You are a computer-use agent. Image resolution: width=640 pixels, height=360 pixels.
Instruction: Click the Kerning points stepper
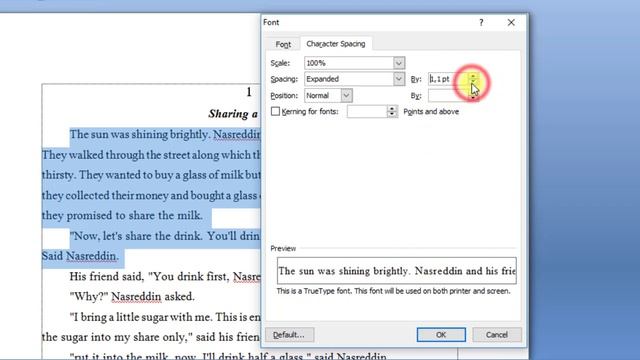392,111
